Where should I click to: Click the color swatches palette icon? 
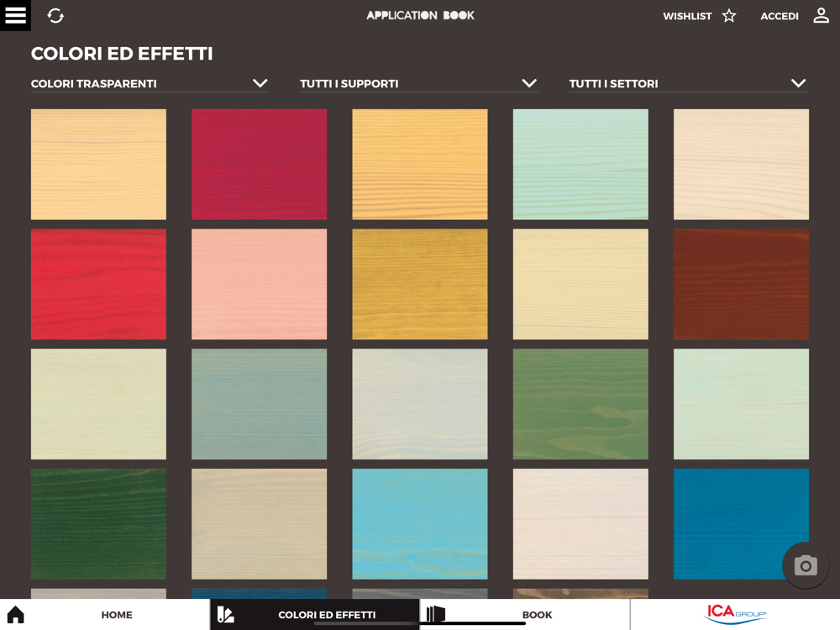[225, 615]
